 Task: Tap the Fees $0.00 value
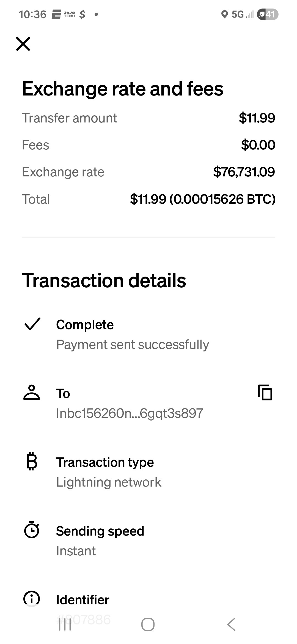coord(258,145)
